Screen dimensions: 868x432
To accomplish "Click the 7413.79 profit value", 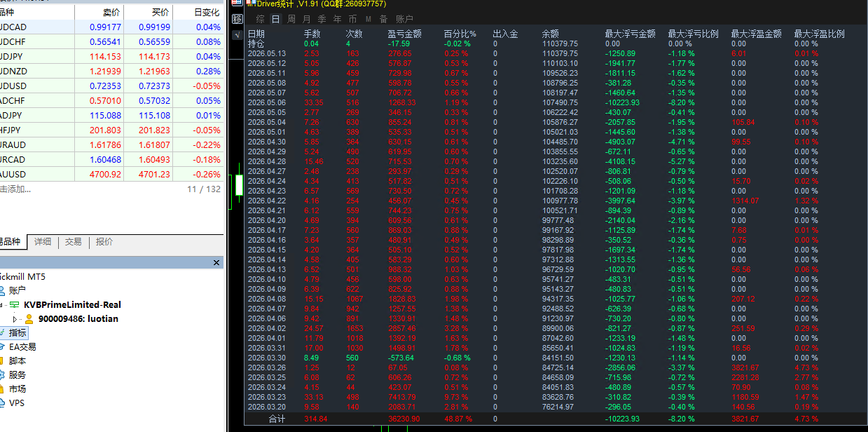I will click(401, 397).
